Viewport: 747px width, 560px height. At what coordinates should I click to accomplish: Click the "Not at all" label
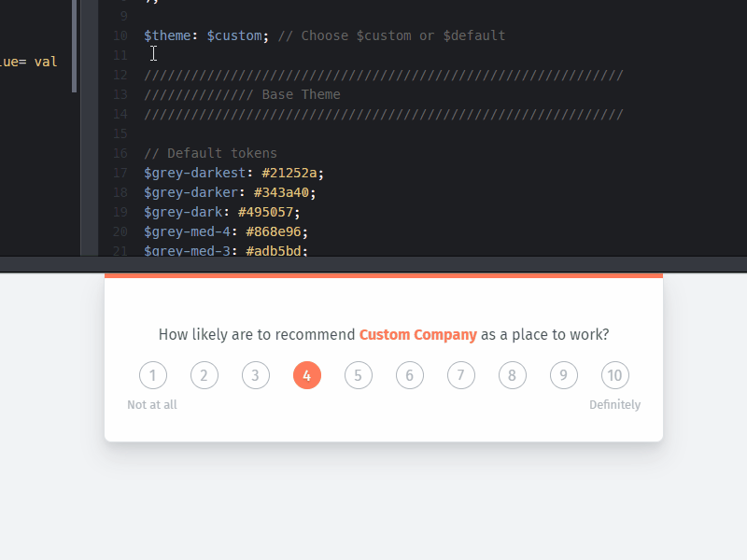tap(152, 405)
